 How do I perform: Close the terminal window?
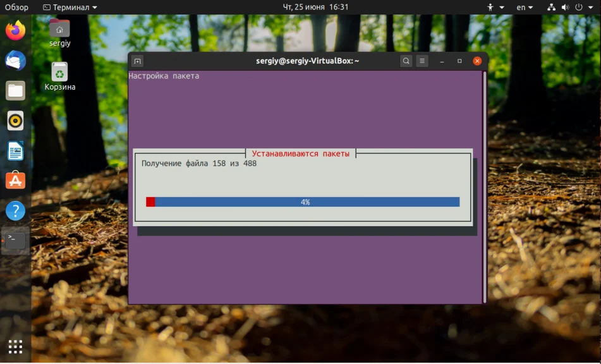coord(477,61)
